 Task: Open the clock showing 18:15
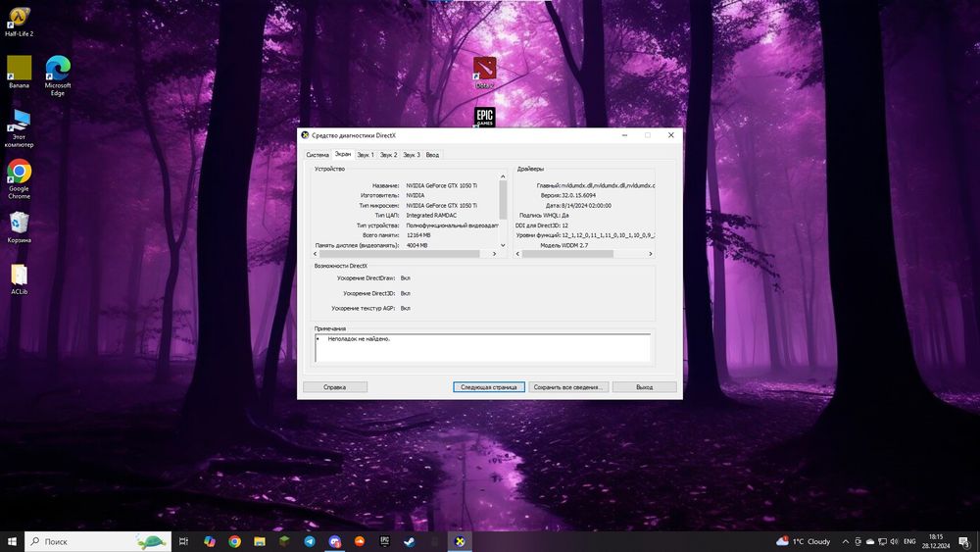[936, 541]
